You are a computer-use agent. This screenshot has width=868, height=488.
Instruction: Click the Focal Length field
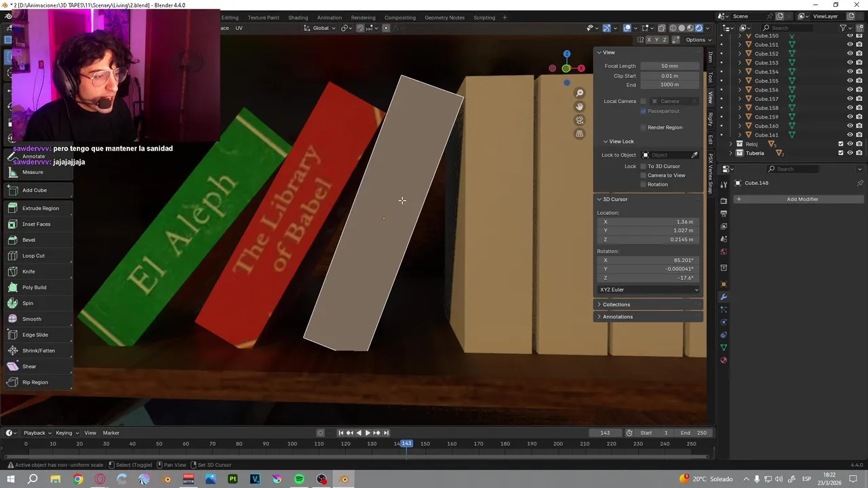pos(669,66)
